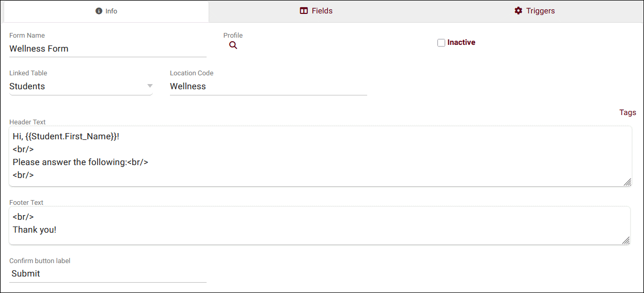Open the Students linked table selector
The width and height of the screenshot is (644, 293).
click(x=77, y=86)
